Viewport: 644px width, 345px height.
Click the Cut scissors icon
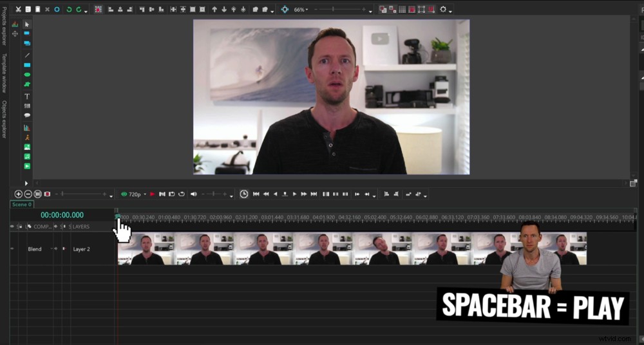18,9
